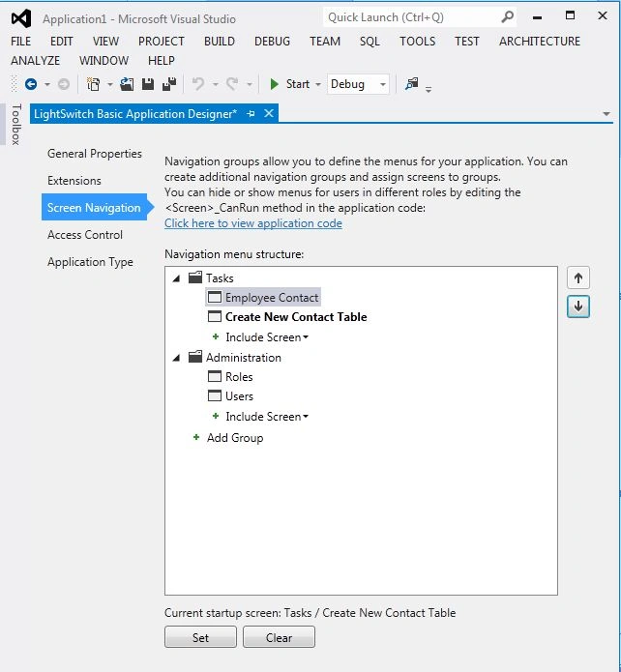Screen dimensions: 621x672
Task: Click the green Start play icon
Action: pos(274,84)
